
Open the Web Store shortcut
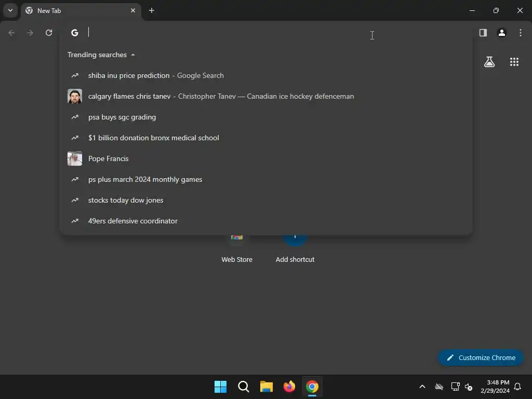pos(237,249)
